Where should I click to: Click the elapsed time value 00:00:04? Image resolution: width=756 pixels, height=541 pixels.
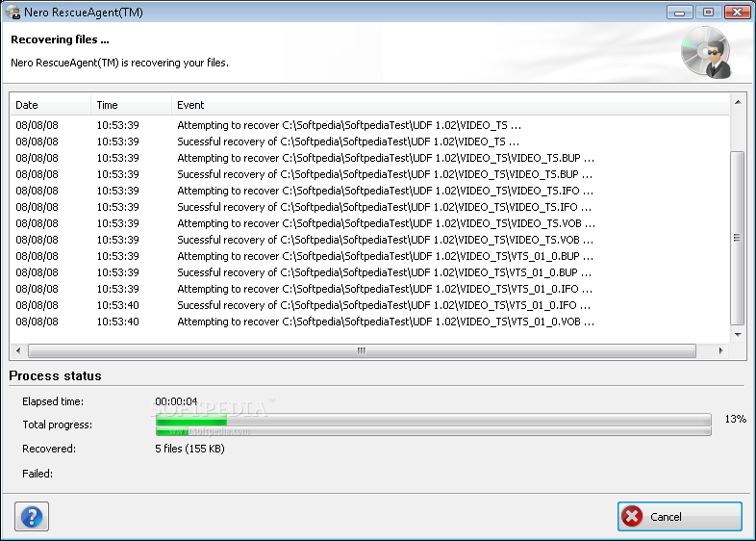[176, 401]
